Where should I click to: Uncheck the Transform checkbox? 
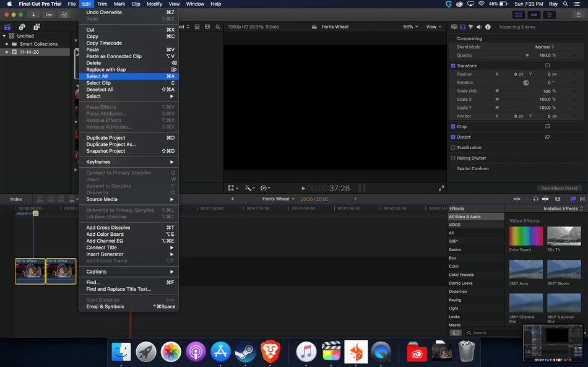453,66
